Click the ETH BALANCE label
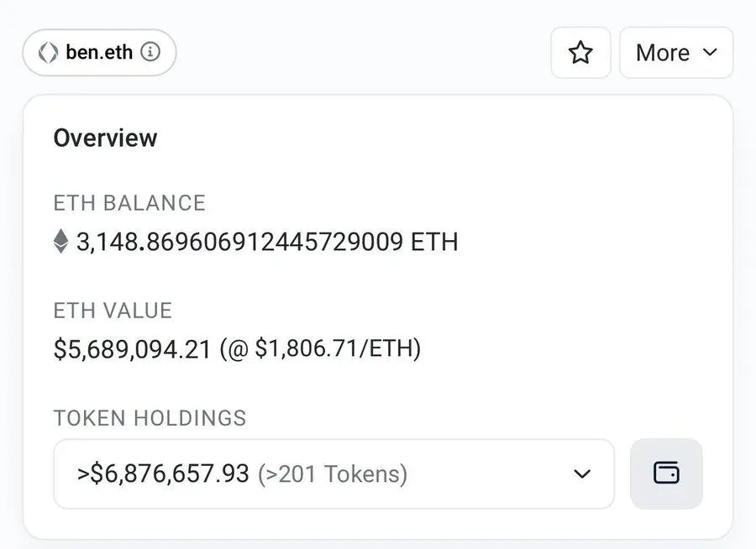 click(x=129, y=203)
